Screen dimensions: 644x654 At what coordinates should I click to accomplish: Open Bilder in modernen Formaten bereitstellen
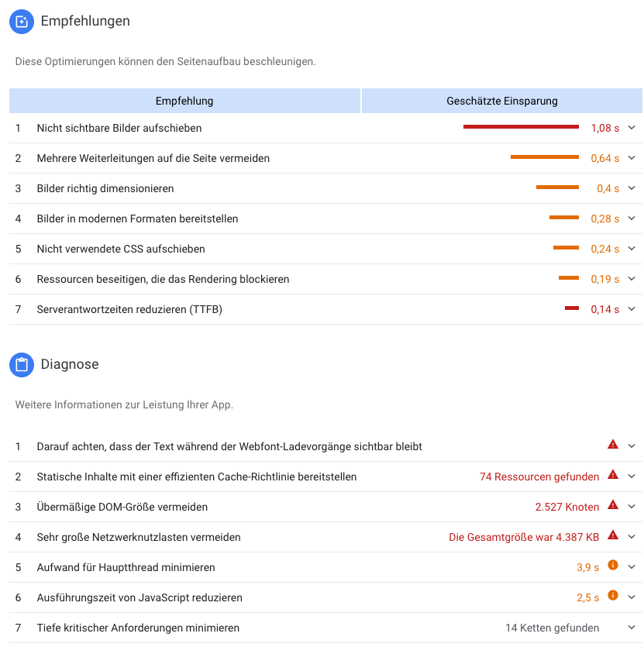point(325,219)
